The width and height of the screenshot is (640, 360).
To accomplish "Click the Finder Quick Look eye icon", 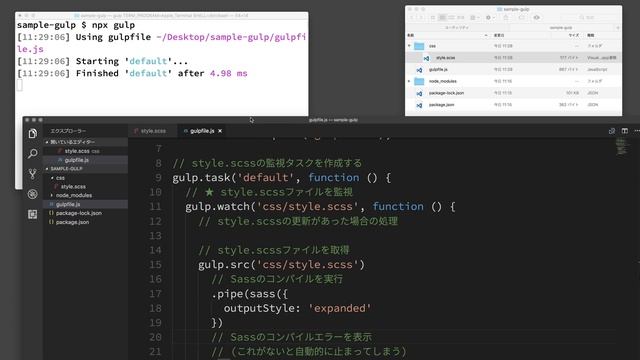I will pos(537,18).
